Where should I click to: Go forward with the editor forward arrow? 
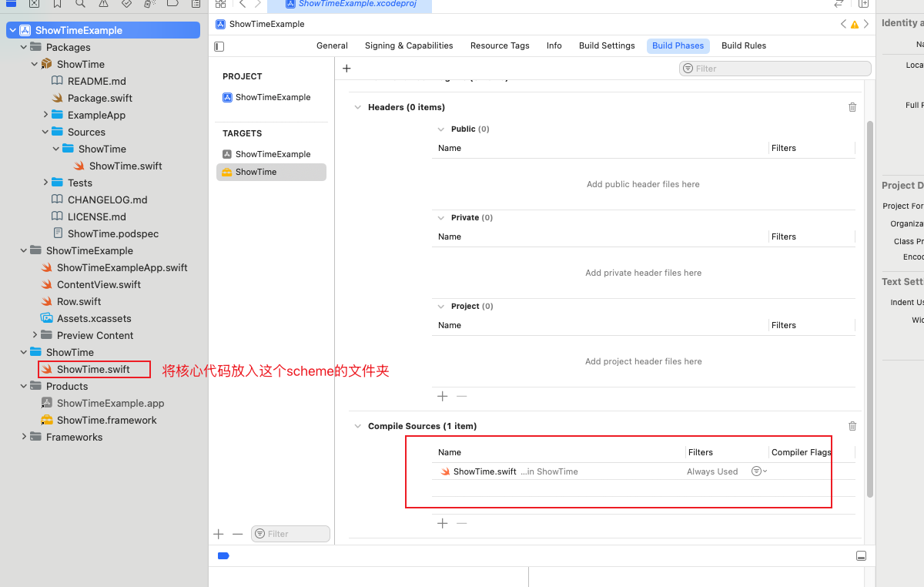click(x=258, y=4)
